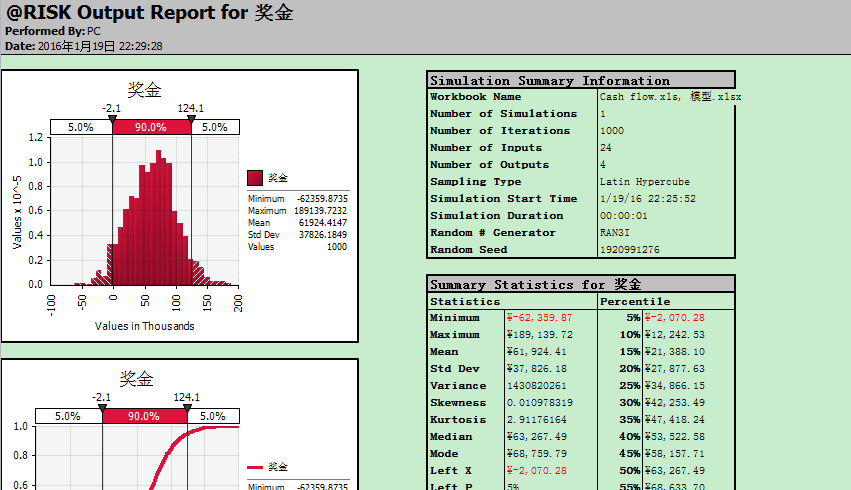Click histogram legend Maximum value 189139.7232
The height and width of the screenshot is (490, 851).
pos(321,211)
